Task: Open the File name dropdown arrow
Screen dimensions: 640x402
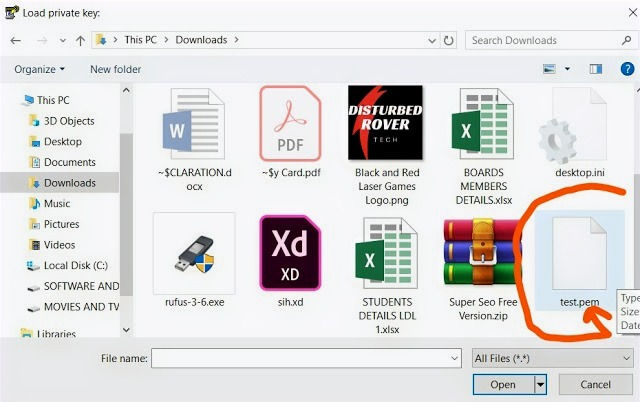Action: [x=454, y=358]
